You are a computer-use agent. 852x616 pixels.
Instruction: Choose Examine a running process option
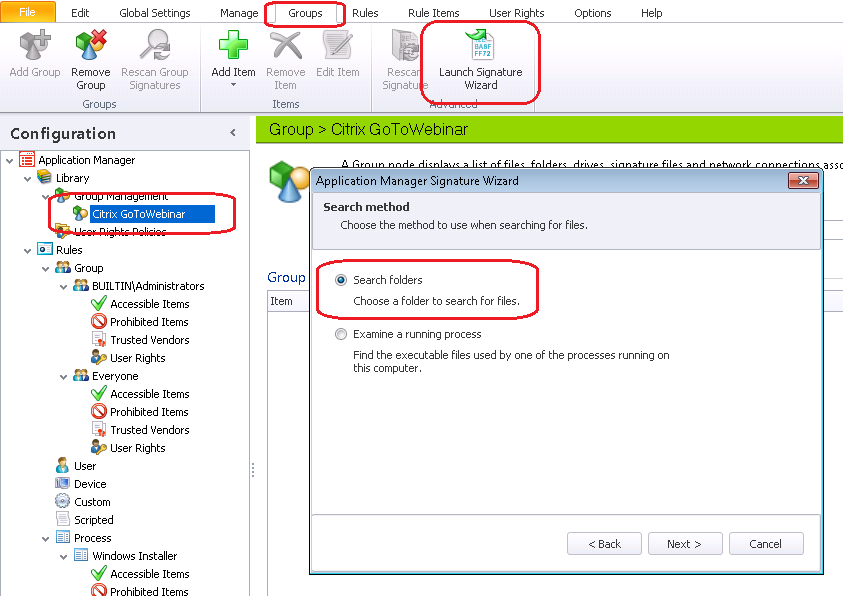pyautogui.click(x=342, y=335)
